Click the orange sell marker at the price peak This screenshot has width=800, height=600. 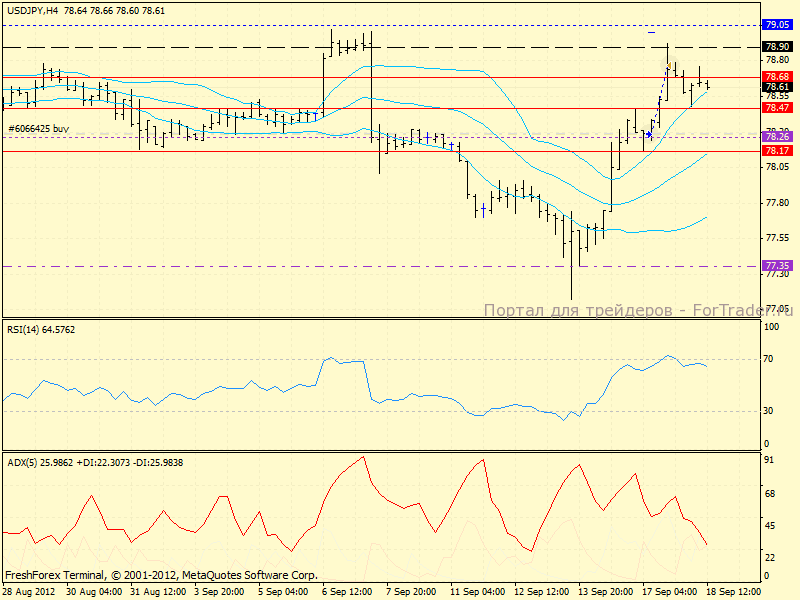point(668,66)
